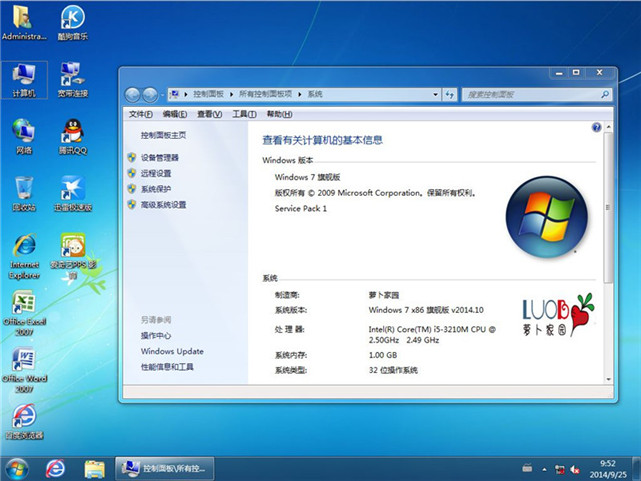Viewport: 641px width, 481px height.
Task: Click Internet Explorer taskbar icon
Action: (x=55, y=469)
